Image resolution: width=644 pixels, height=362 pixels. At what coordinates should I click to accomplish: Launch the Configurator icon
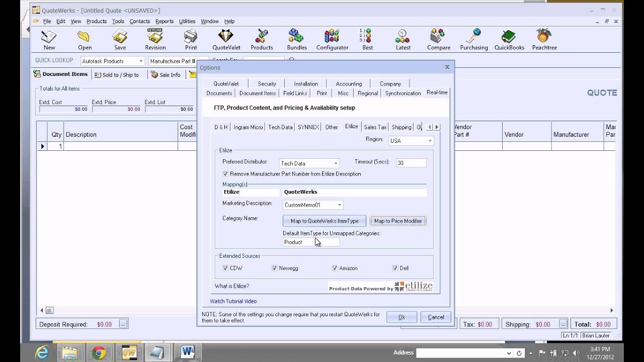point(332,40)
